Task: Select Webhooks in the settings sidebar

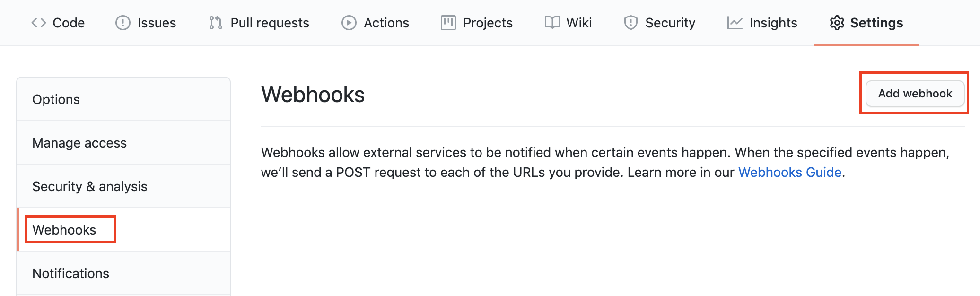Action: 64,230
